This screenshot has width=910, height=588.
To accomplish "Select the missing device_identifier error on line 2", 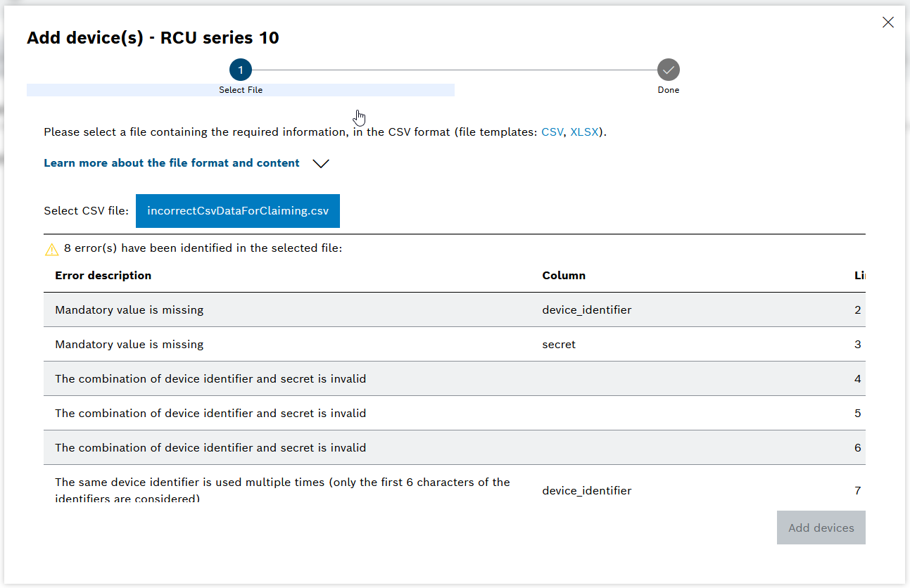I will 129,310.
